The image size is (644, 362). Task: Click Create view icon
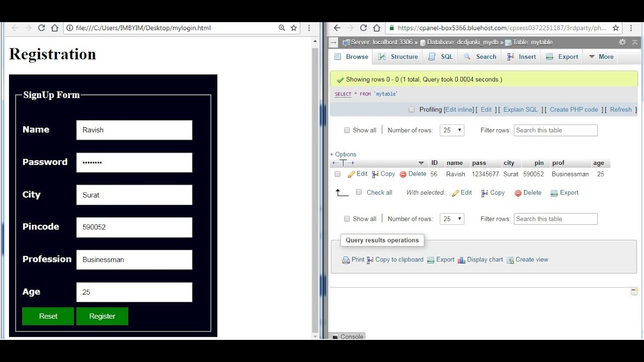point(510,260)
